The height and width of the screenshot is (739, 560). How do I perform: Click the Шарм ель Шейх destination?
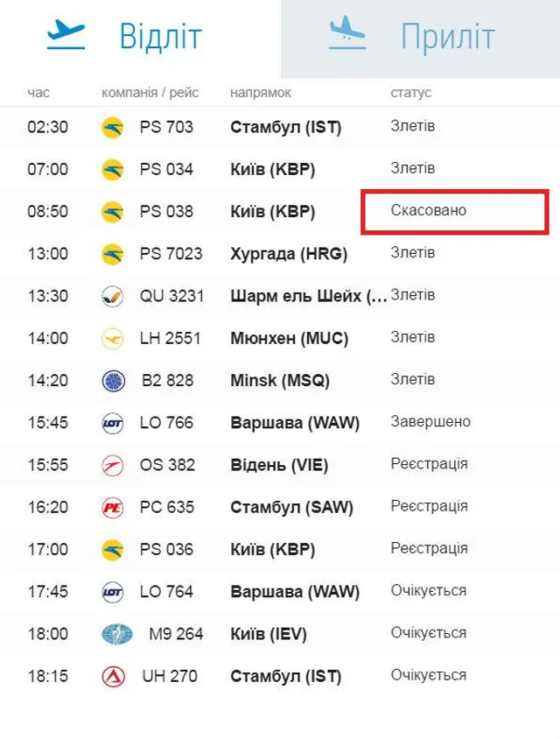[308, 296]
